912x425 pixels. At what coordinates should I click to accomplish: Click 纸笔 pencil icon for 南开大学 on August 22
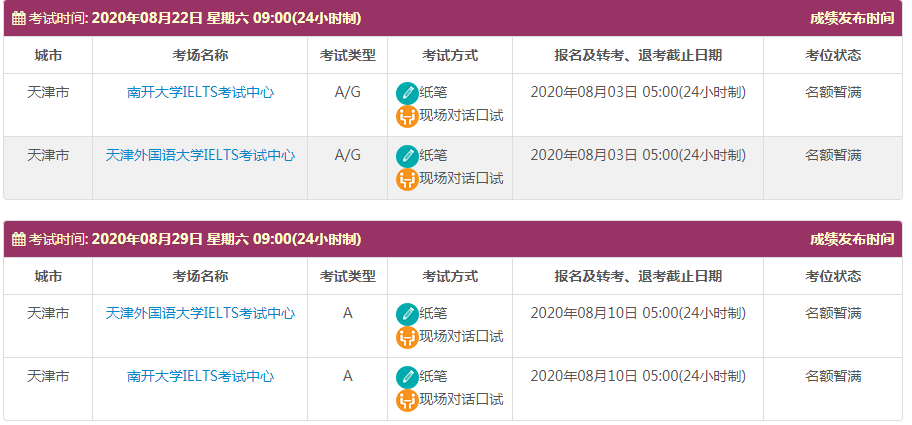407,93
